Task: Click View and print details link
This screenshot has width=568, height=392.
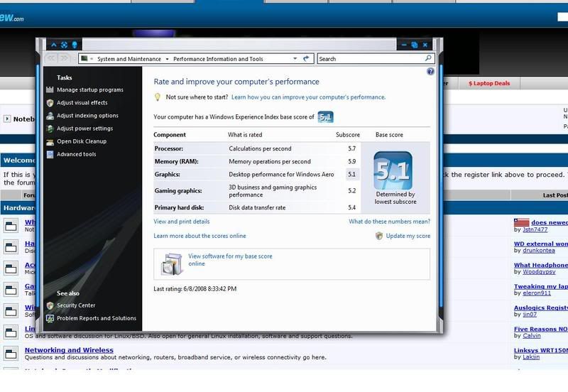Action: pos(182,222)
